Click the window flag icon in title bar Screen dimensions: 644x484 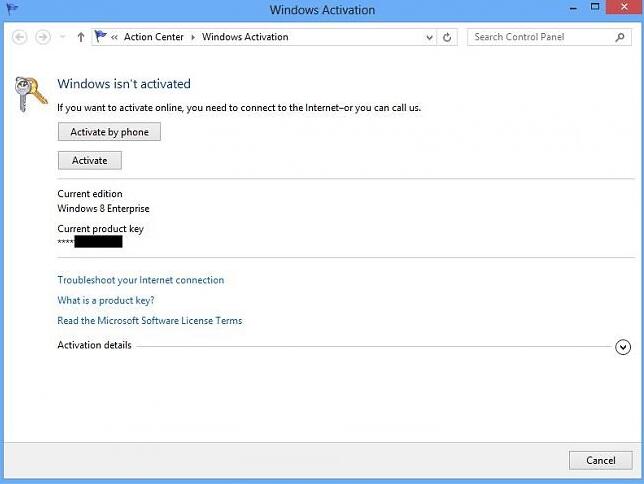click(12, 8)
